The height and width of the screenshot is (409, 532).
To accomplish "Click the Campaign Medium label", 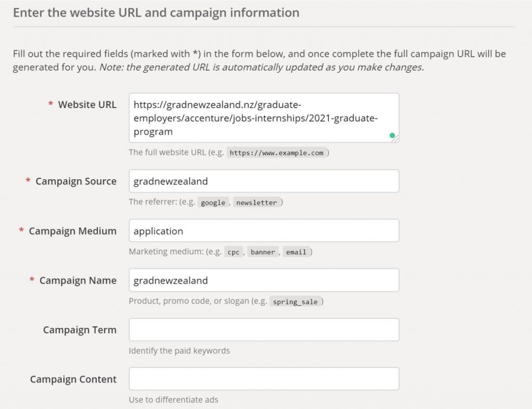I will pyautogui.click(x=73, y=231).
